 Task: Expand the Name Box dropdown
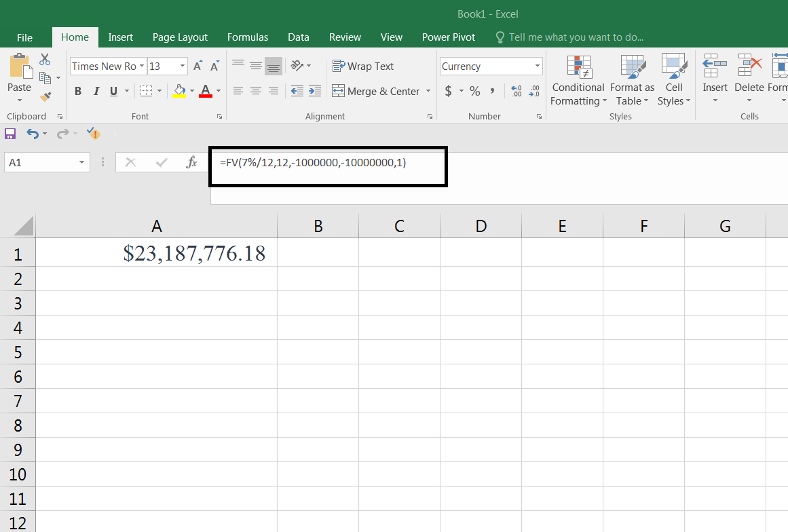click(x=81, y=162)
